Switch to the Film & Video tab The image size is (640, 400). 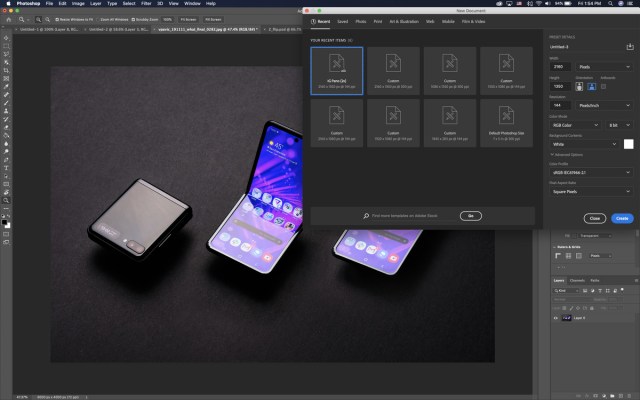pos(473,21)
